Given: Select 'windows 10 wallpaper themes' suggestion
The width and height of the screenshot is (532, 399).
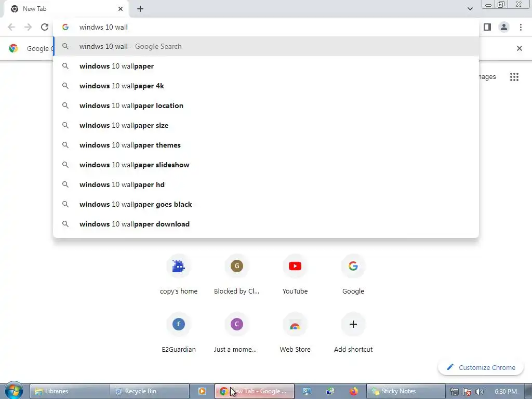Looking at the screenshot, I should point(267,145).
